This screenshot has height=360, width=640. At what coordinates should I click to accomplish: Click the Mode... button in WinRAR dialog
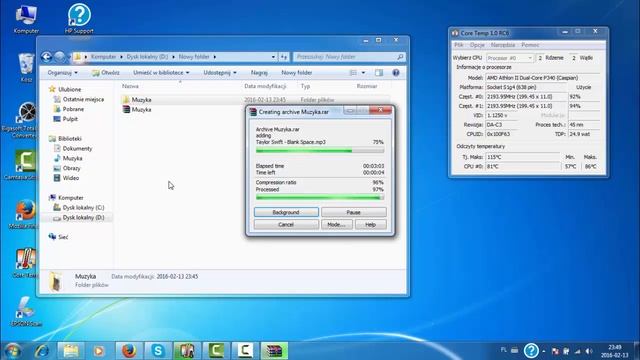[x=337, y=224]
